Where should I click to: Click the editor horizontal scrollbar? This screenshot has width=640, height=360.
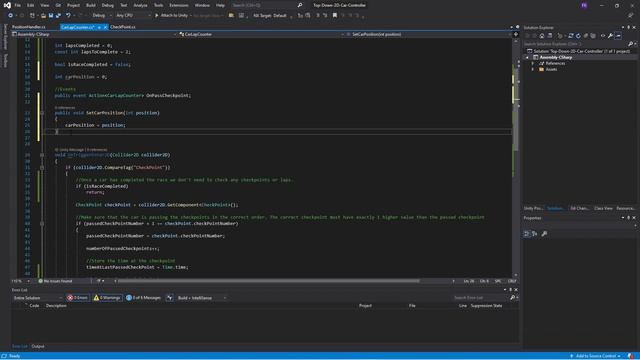tap(269, 281)
